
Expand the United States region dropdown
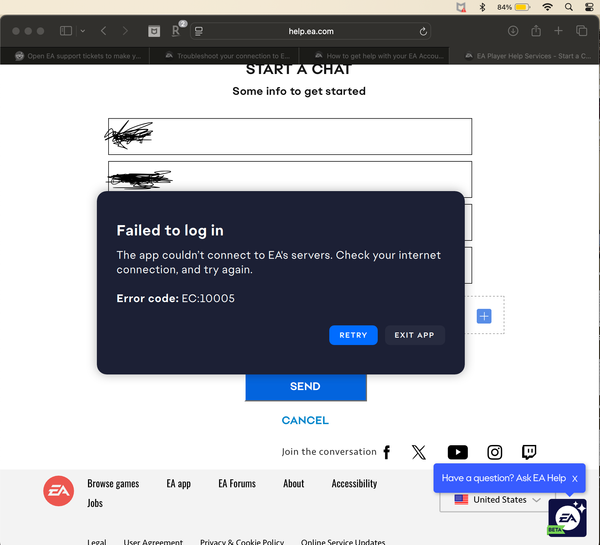497,500
